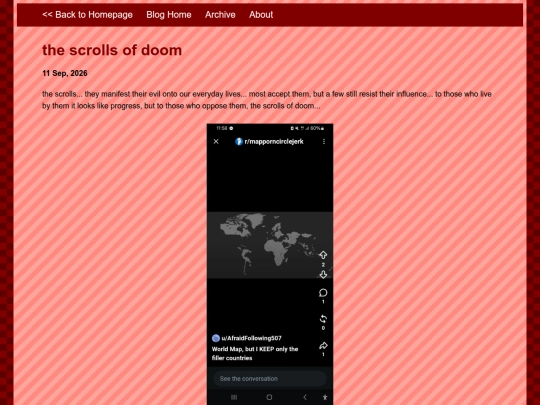Tap the Android home button icon
This screenshot has height=405, width=540.
coord(269,397)
